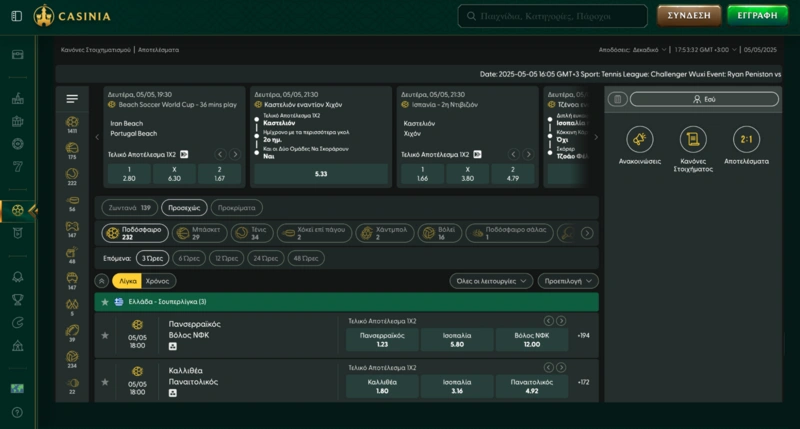The width and height of the screenshot is (800, 429).
Task: Select the 48 Ώρες time filter
Action: click(306, 258)
